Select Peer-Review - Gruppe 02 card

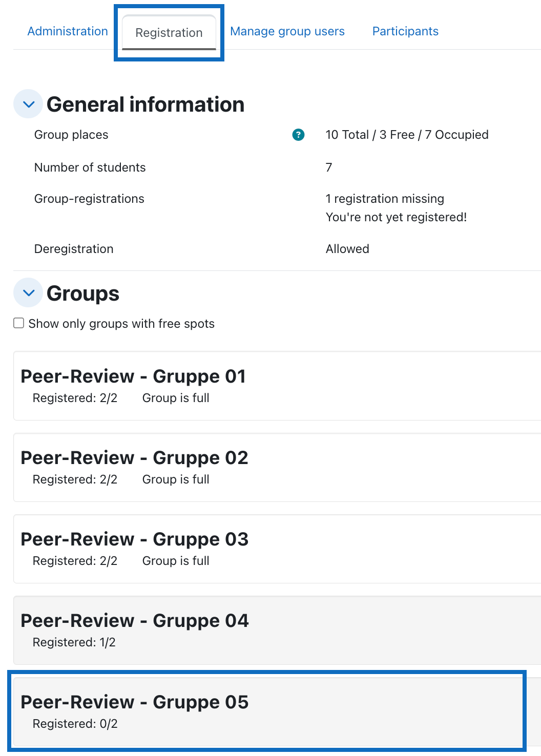pyautogui.click(x=277, y=467)
